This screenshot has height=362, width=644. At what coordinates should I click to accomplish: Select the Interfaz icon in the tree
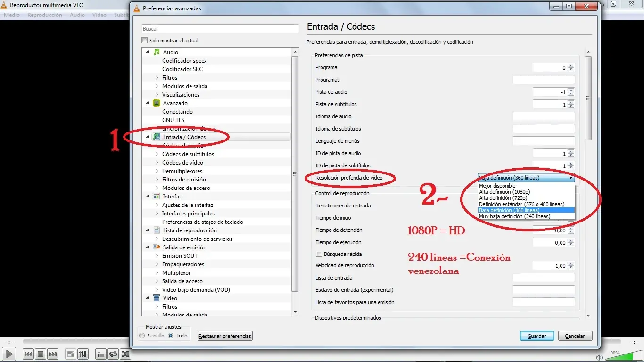pos(157,197)
